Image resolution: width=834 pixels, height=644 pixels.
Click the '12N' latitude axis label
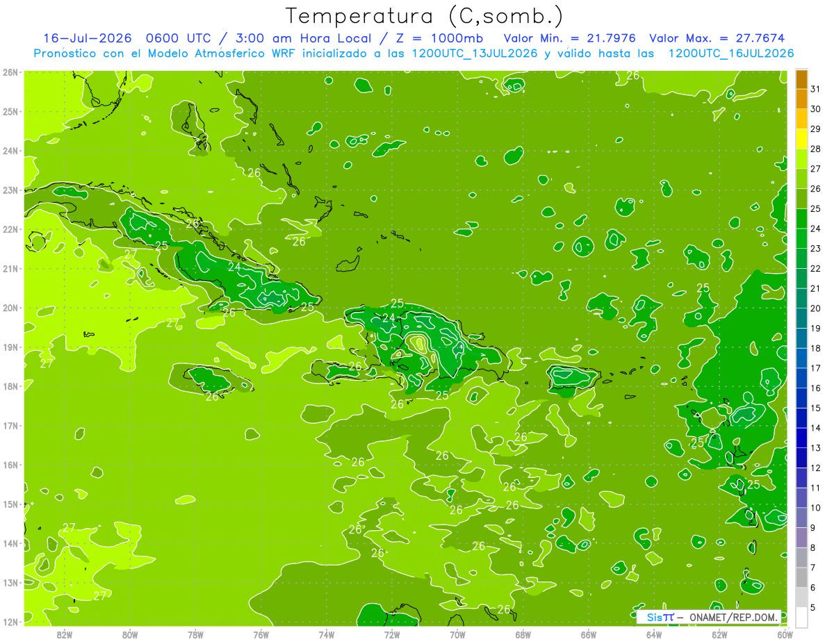pos(10,622)
